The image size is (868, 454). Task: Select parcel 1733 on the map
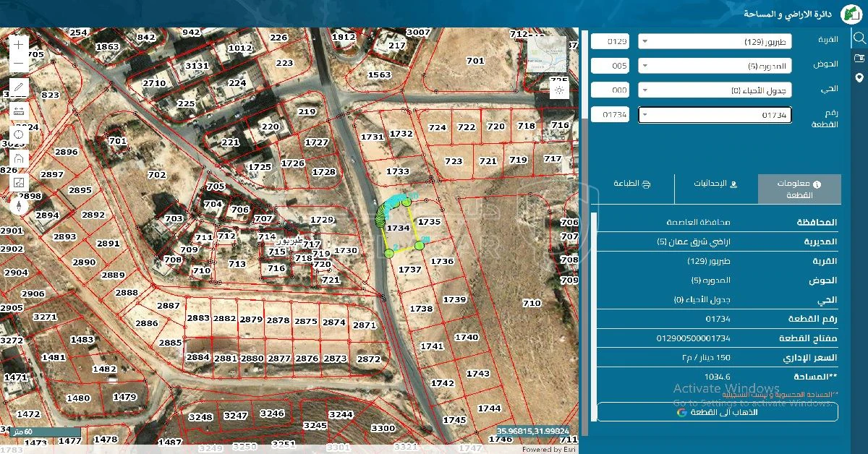point(398,171)
